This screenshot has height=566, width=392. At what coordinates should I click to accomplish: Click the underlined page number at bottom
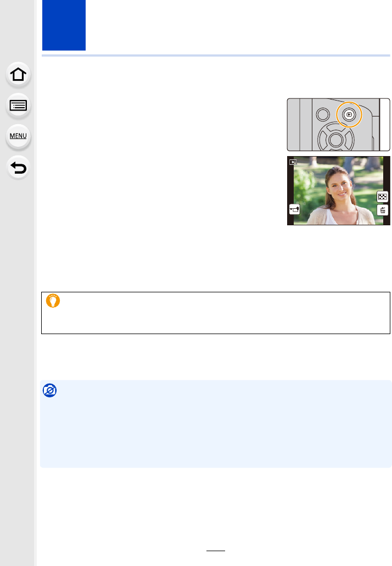click(x=215, y=553)
